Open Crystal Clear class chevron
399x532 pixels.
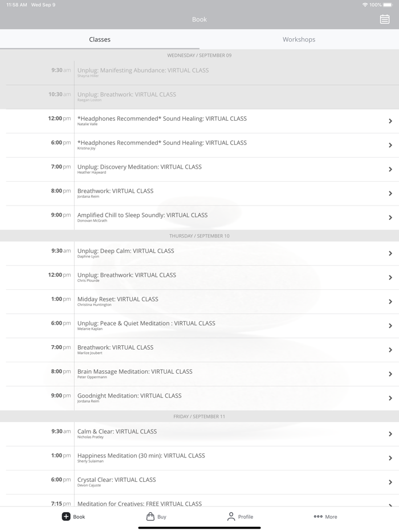coord(390,482)
